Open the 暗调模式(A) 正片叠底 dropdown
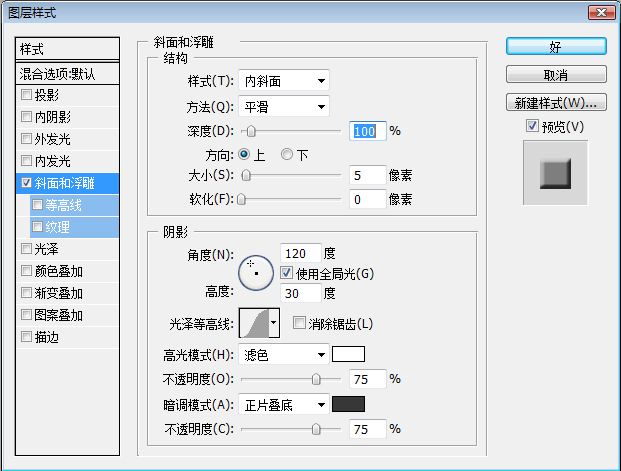Image resolution: width=621 pixels, height=471 pixels. (x=284, y=404)
